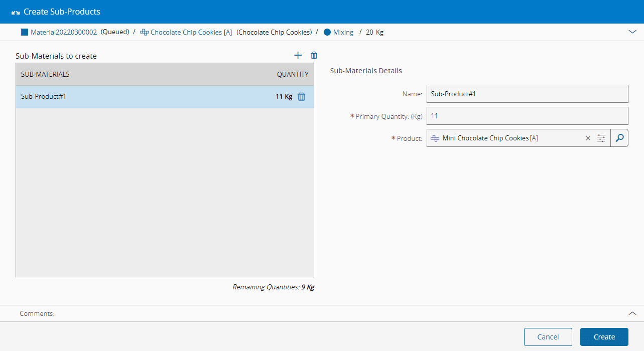Viewport: 644px width, 351px height.
Task: Click the Chocolate Chip Cookies product icon in breadcrumb
Action: [144, 32]
